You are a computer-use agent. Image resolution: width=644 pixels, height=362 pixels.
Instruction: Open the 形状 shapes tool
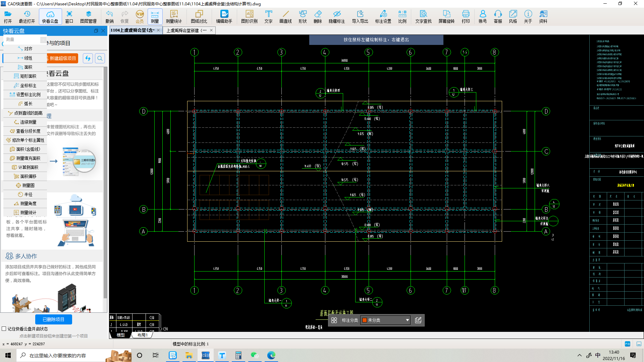pos(303,16)
